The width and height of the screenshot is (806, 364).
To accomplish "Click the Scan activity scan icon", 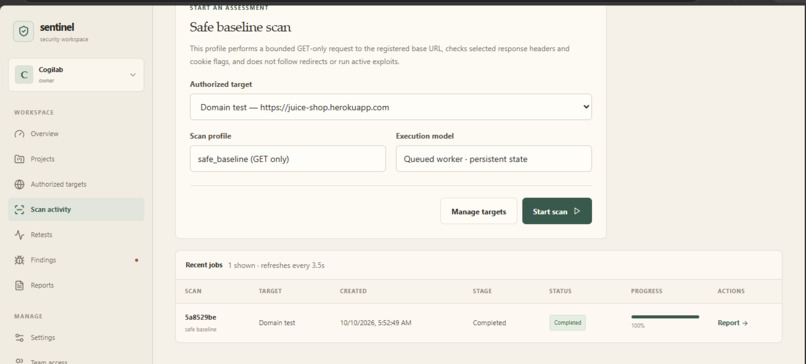I will [x=20, y=209].
